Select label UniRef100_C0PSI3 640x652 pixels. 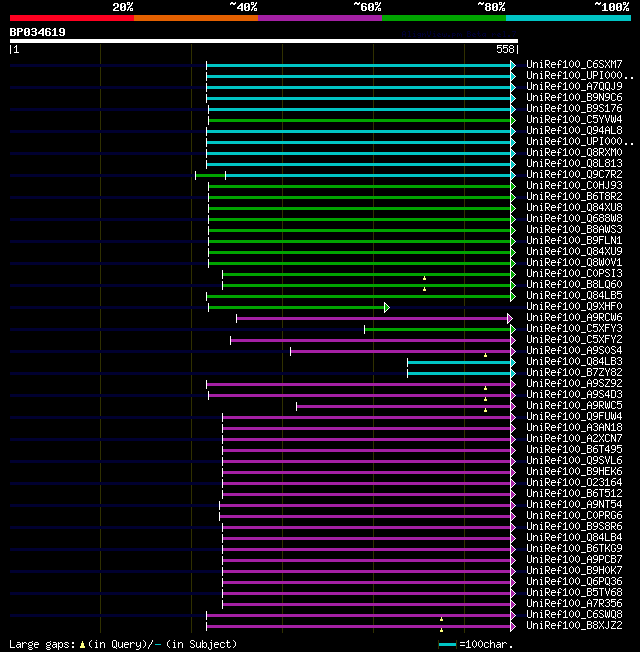574,274
